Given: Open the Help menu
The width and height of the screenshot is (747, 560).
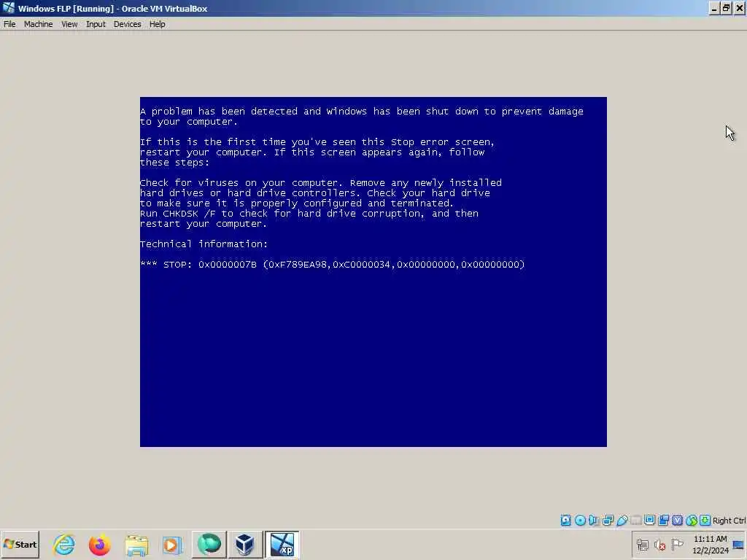Looking at the screenshot, I should (157, 24).
